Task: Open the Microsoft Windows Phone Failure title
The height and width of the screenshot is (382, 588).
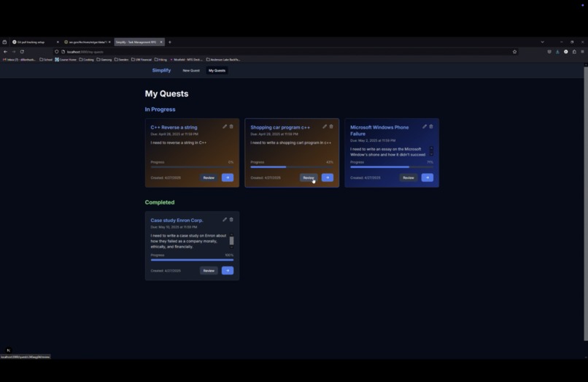Action: (x=379, y=130)
